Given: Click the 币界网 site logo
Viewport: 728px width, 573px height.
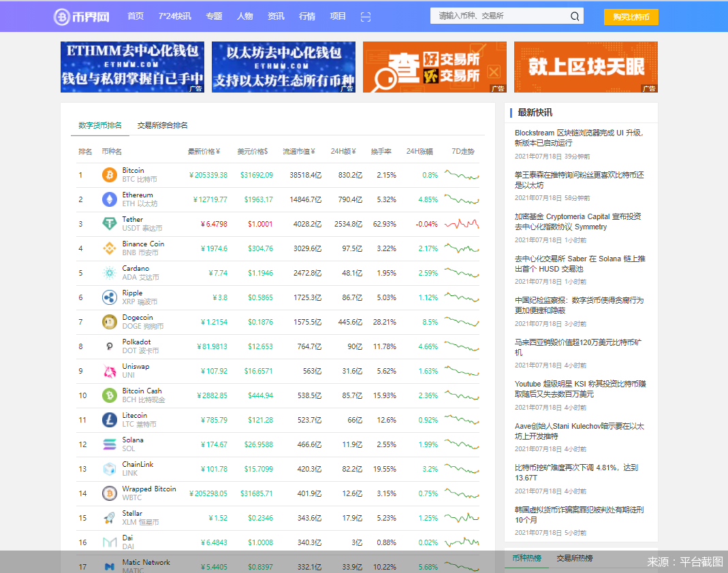Looking at the screenshot, I should (x=82, y=16).
